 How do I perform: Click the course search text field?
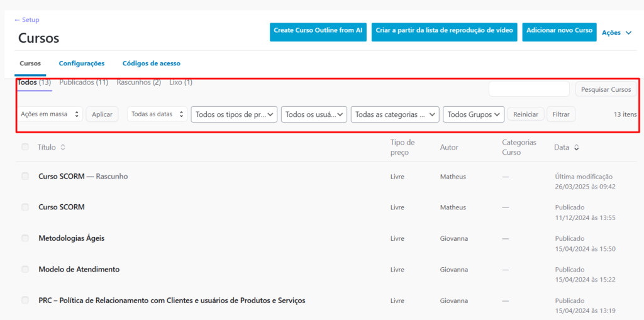[x=528, y=89]
